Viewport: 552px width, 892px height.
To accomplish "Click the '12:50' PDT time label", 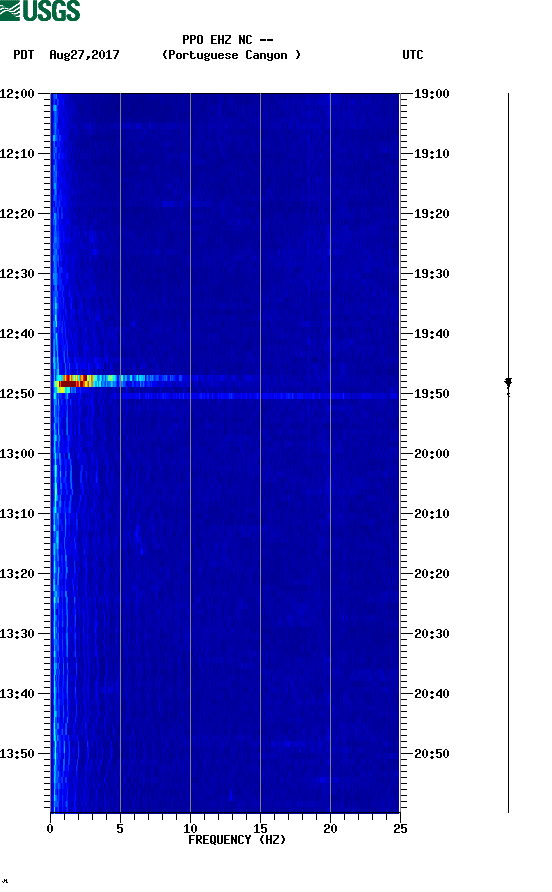I will tap(17, 394).
